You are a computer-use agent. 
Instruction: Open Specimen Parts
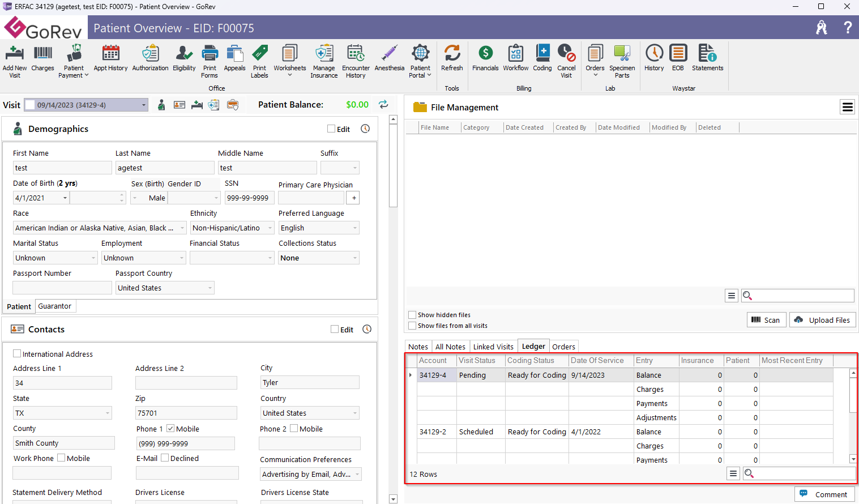[622, 61]
